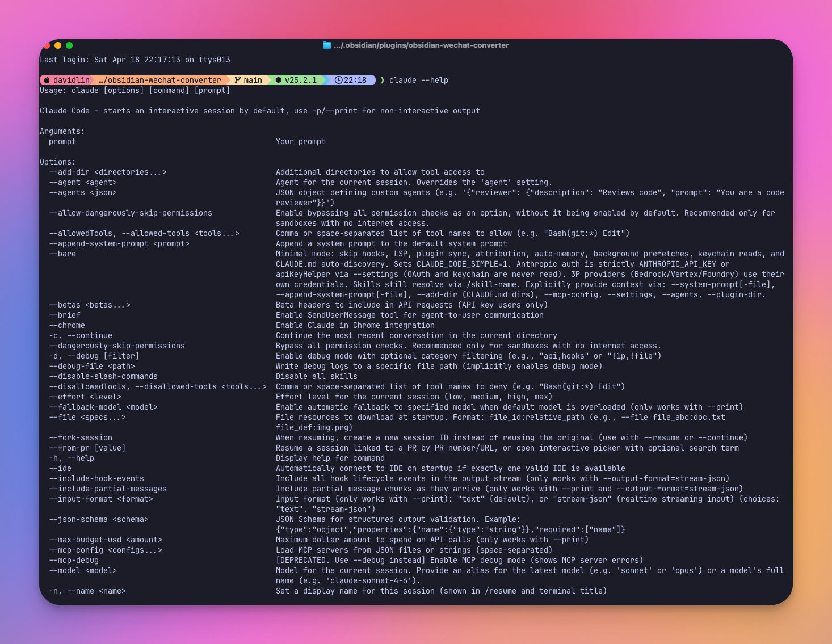Click the davidlin username prompt segment
This screenshot has height=644, width=832.
71,80
